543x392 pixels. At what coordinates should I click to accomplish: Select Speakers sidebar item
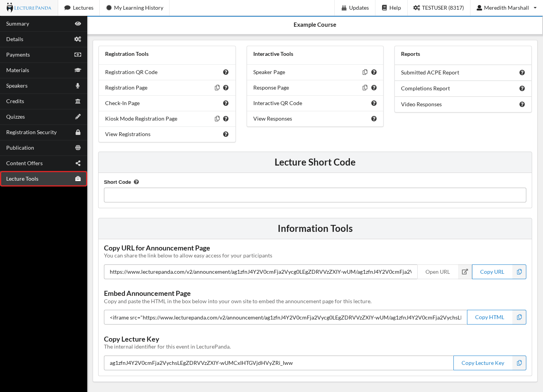pyautogui.click(x=43, y=86)
